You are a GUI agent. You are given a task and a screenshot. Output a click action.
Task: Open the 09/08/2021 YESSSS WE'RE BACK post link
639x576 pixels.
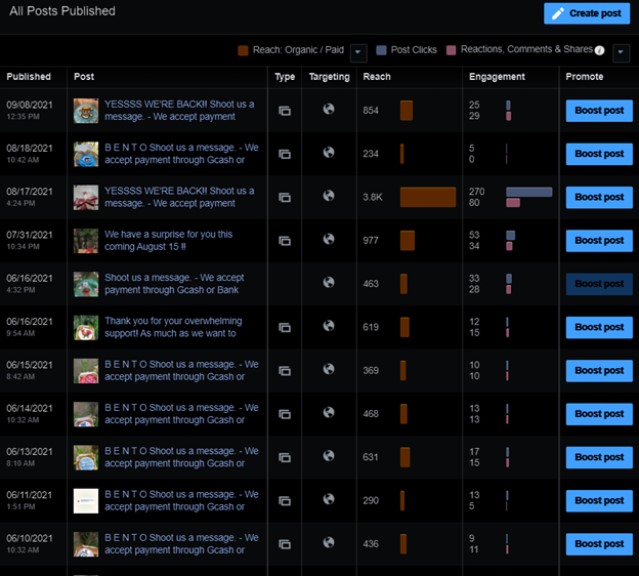(179, 110)
